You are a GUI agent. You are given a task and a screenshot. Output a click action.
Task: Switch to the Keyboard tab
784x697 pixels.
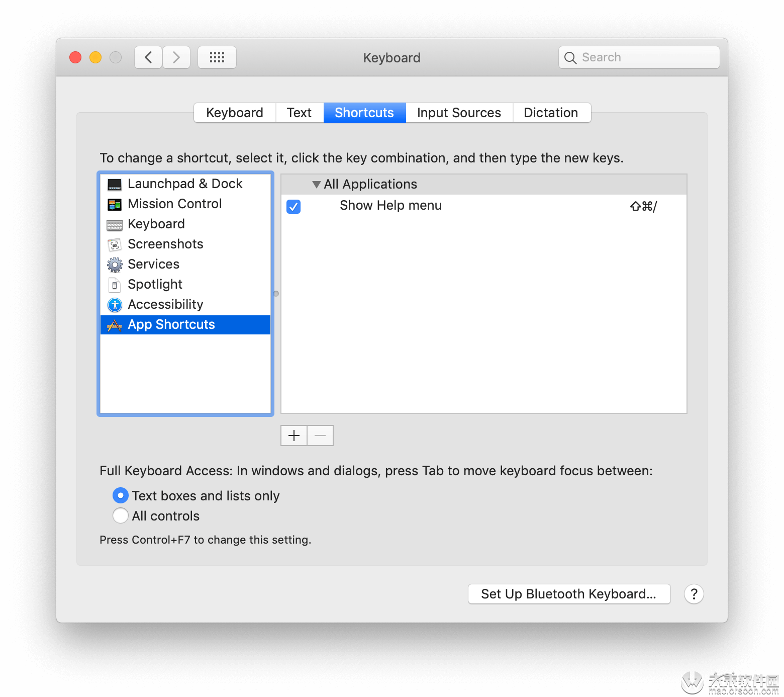pyautogui.click(x=235, y=113)
